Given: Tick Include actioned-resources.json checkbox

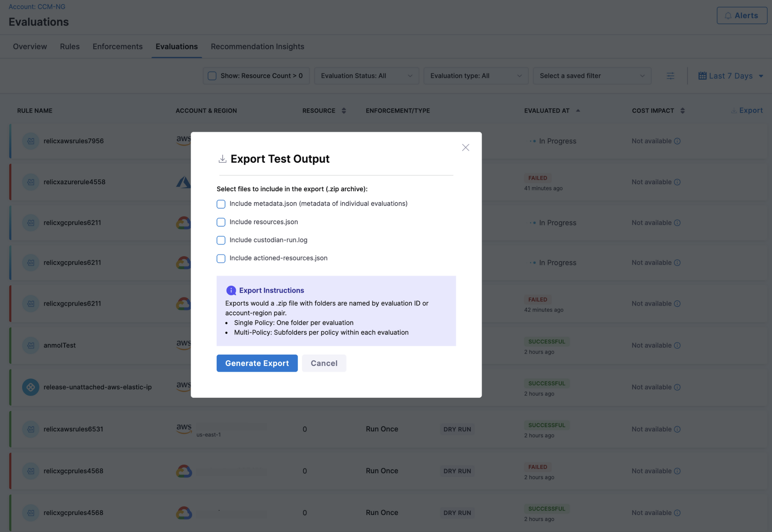Looking at the screenshot, I should tap(221, 258).
